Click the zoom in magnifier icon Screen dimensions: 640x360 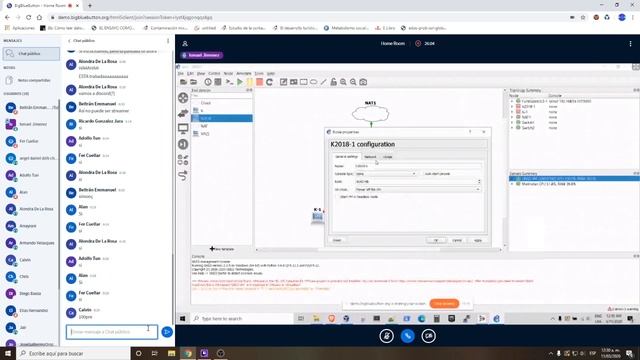tap(343, 82)
